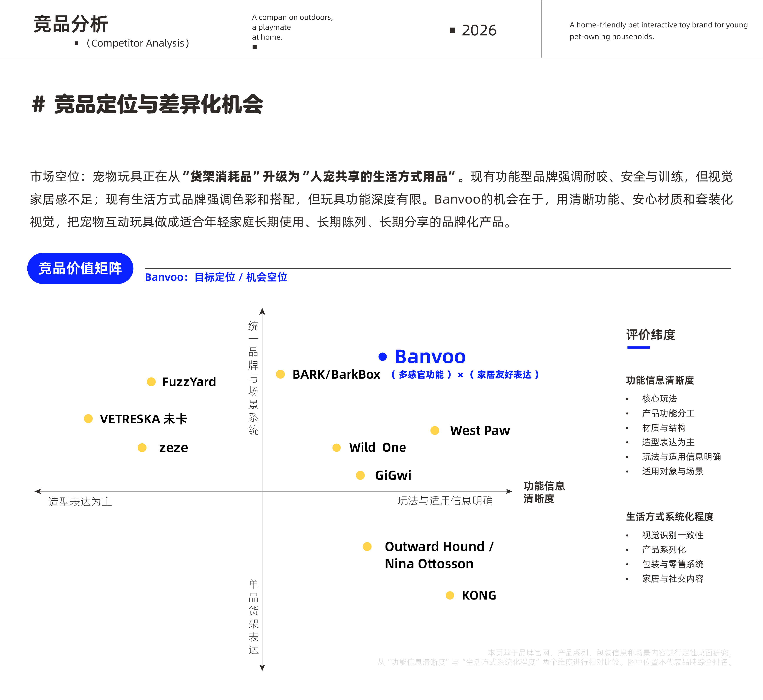Click the yellow dot beside zeze

pyautogui.click(x=142, y=448)
